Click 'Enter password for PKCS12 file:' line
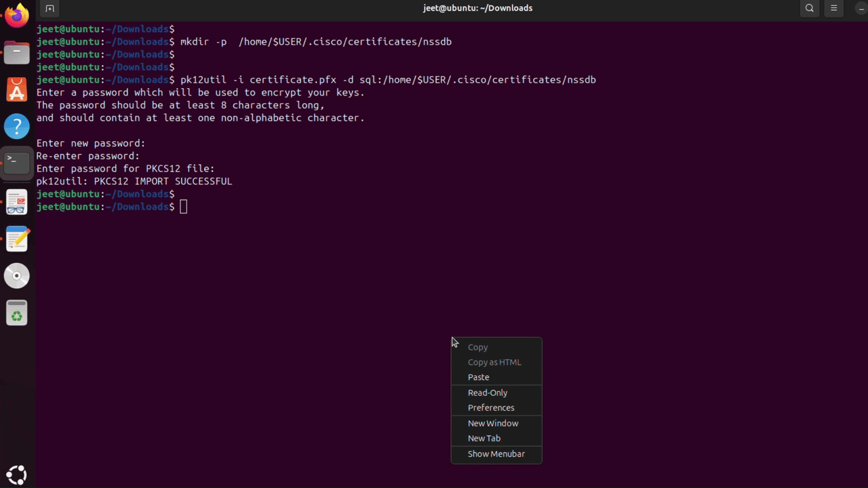 point(125,168)
